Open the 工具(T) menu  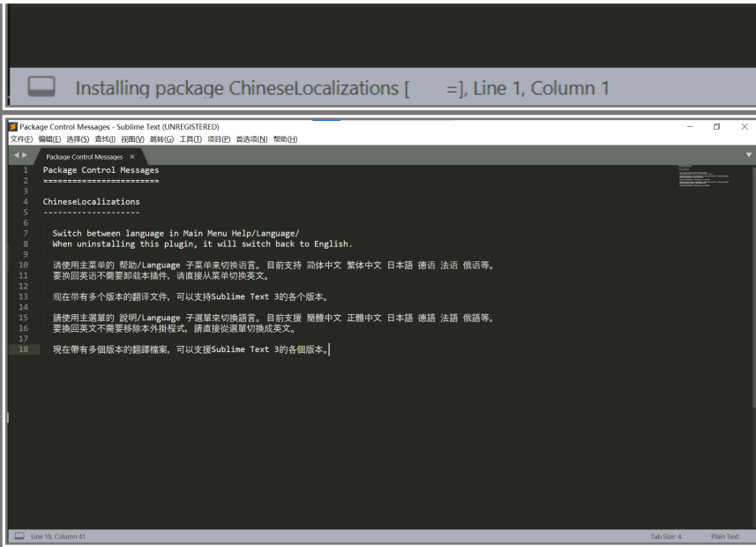(x=191, y=139)
